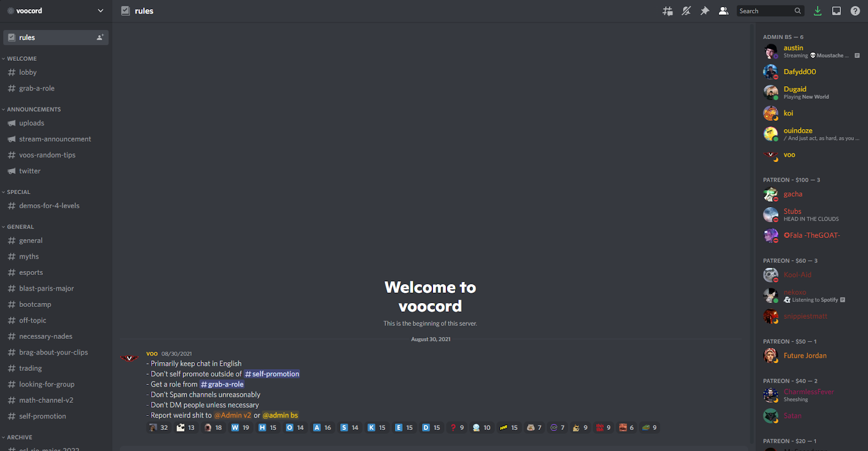Screen dimensions: 868x451
Task: Click koi's avatar in the member list
Action: coord(770,113)
